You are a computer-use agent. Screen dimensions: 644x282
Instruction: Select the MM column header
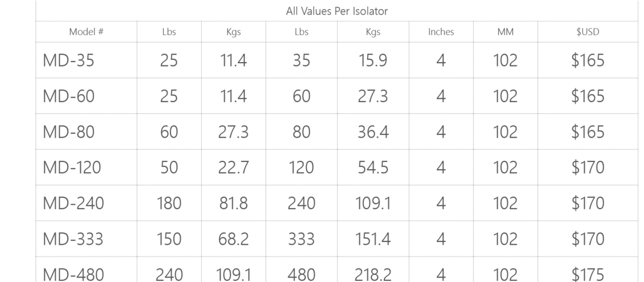coord(506,32)
